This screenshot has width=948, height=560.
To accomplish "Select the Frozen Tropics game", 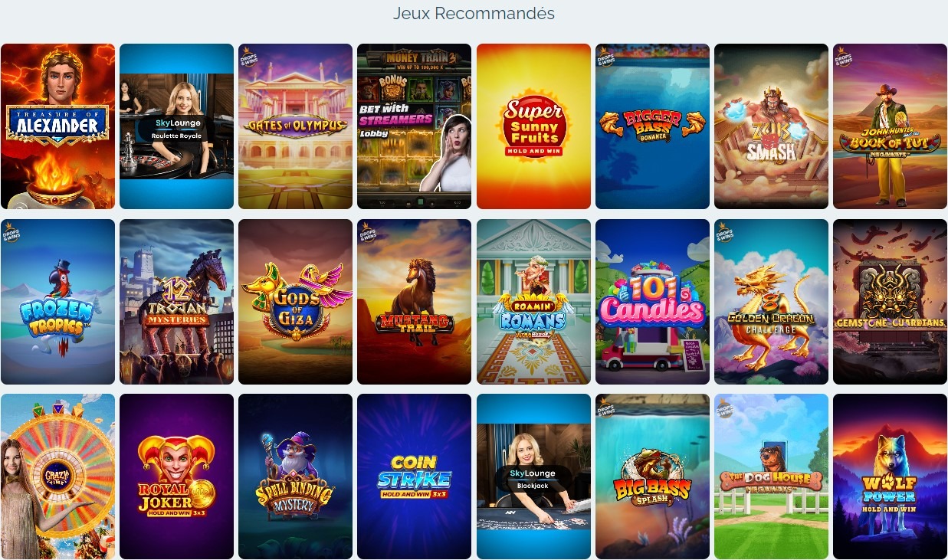I will [x=58, y=302].
